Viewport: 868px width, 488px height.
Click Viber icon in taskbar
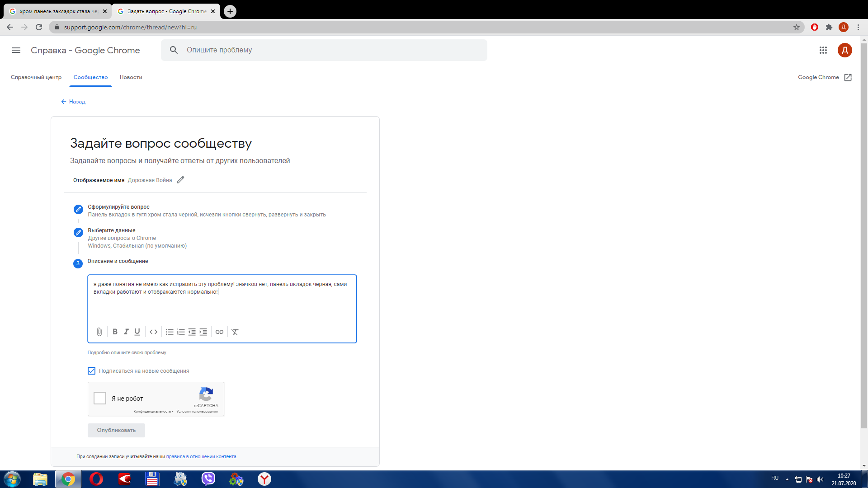(x=208, y=479)
